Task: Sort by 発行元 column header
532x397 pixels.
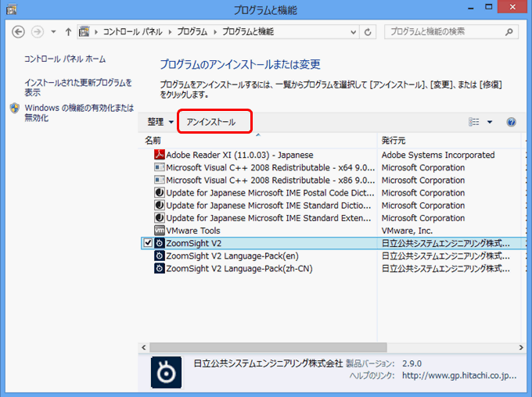Action: (x=394, y=141)
